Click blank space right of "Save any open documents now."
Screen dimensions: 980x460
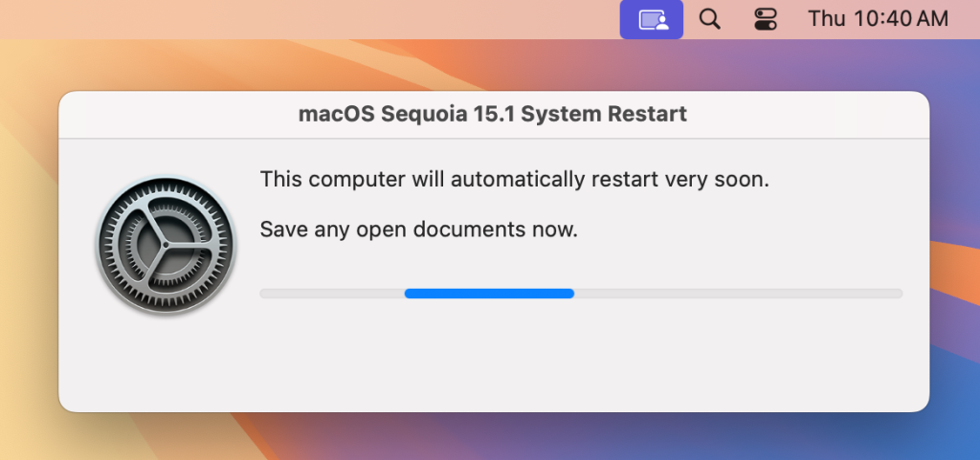click(746, 230)
